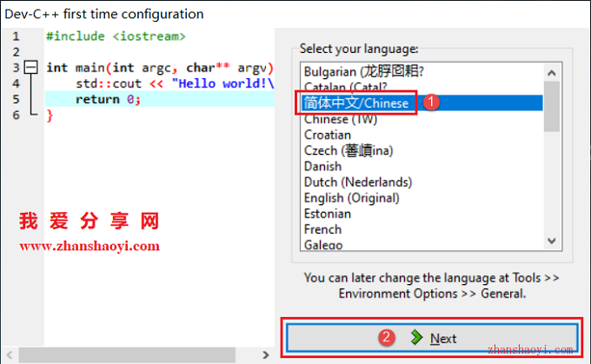This screenshot has width=591, height=364.
Task: Select Bulgarian in the language list
Action: pyautogui.click(x=422, y=71)
